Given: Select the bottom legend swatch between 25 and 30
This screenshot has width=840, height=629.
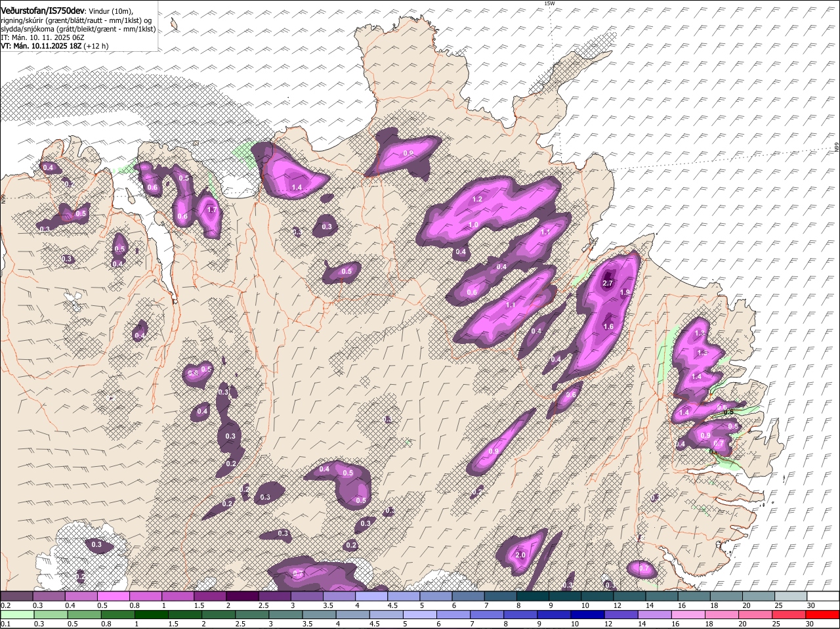Looking at the screenshot, I should click(789, 615).
